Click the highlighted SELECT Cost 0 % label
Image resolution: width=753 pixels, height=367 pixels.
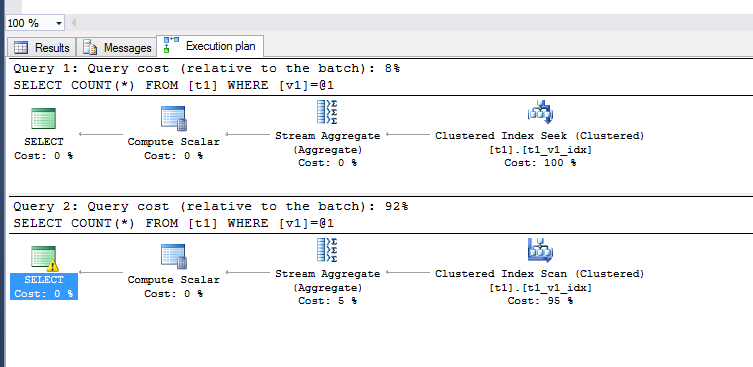44,287
